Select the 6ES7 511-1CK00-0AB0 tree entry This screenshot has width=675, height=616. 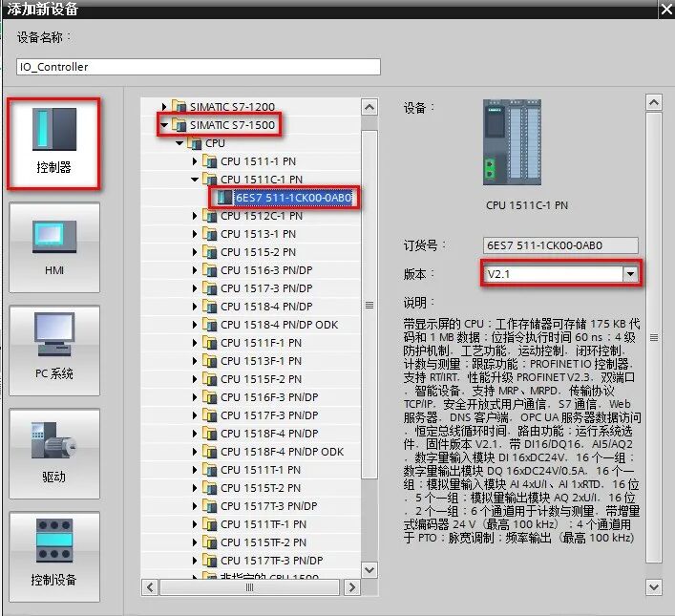tap(293, 198)
